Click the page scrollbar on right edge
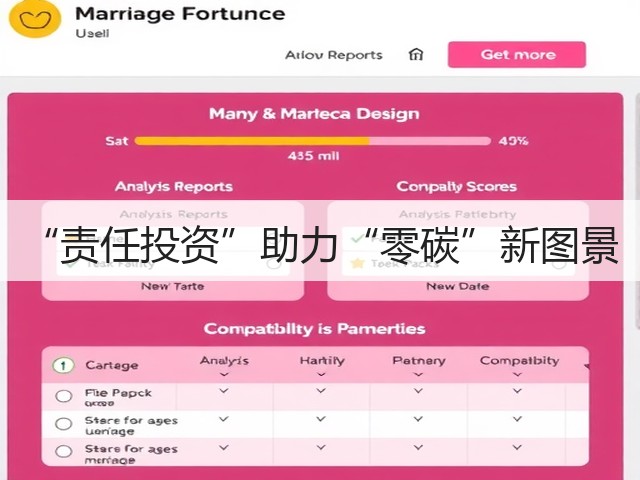The image size is (640, 480). pos(638,210)
